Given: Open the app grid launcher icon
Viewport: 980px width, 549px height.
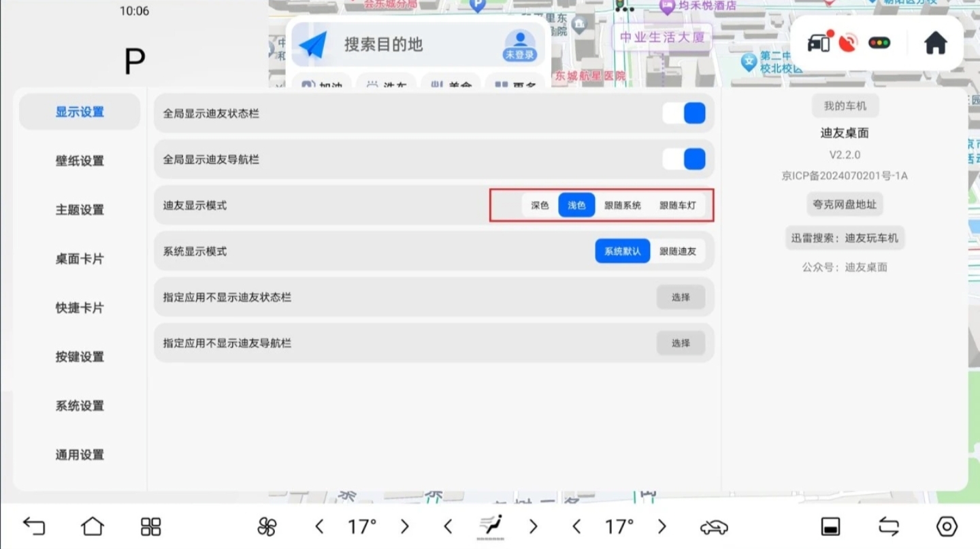Looking at the screenshot, I should [150, 526].
